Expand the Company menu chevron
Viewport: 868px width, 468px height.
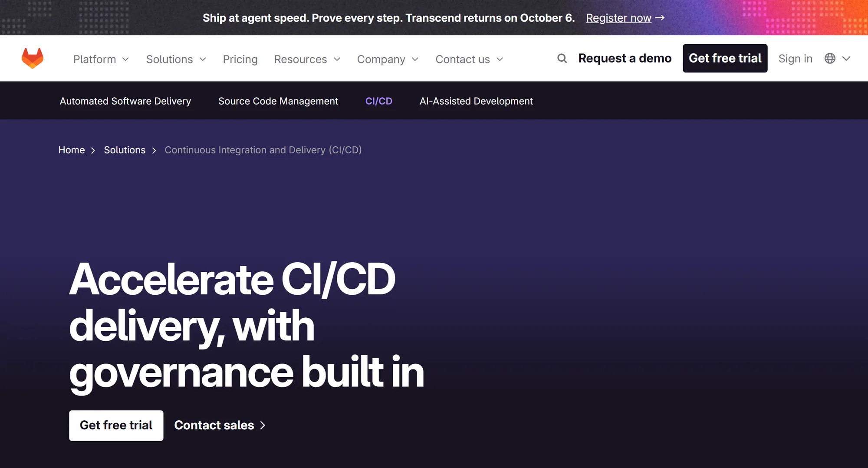(415, 59)
